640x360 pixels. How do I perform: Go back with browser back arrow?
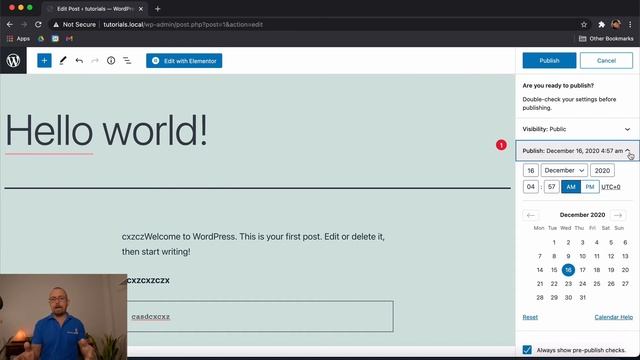pyautogui.click(x=10, y=24)
